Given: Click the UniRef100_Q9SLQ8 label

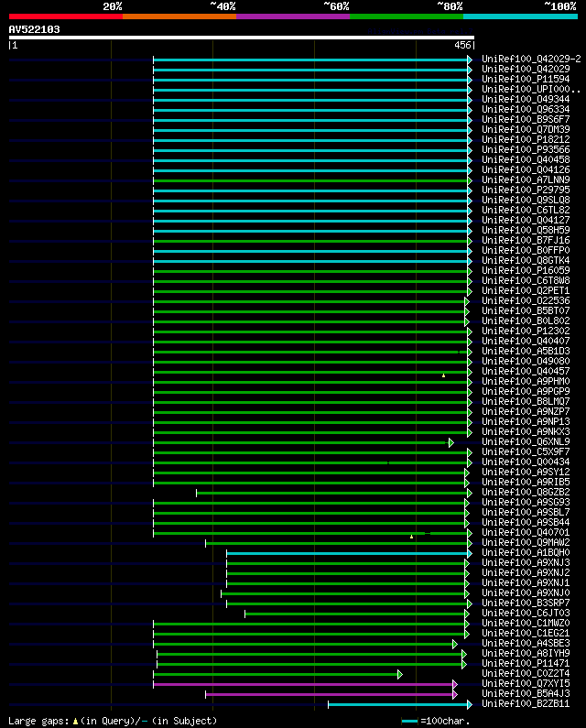Looking at the screenshot, I should tap(526, 201).
